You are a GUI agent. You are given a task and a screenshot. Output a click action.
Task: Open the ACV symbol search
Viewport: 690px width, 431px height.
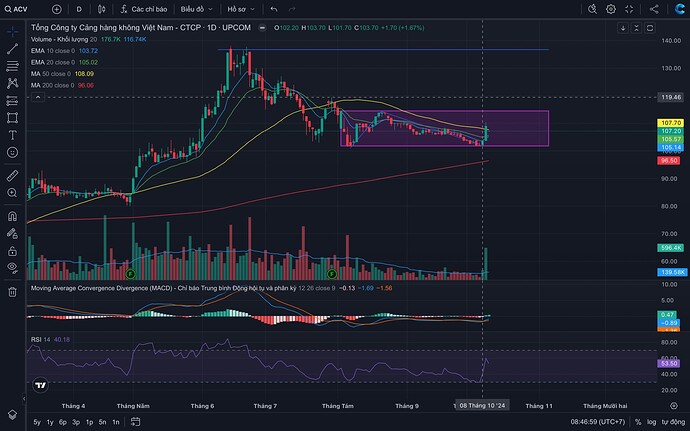pyautogui.click(x=16, y=9)
